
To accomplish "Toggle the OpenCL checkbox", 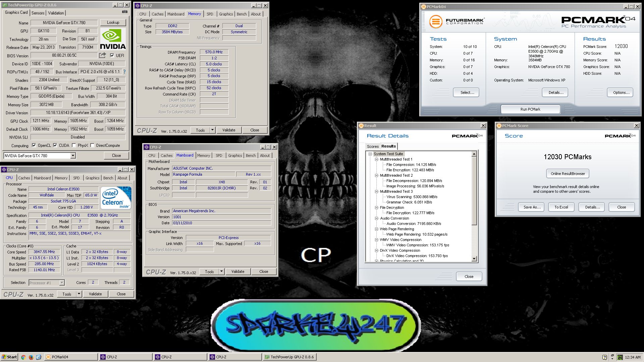I will click(x=34, y=145).
